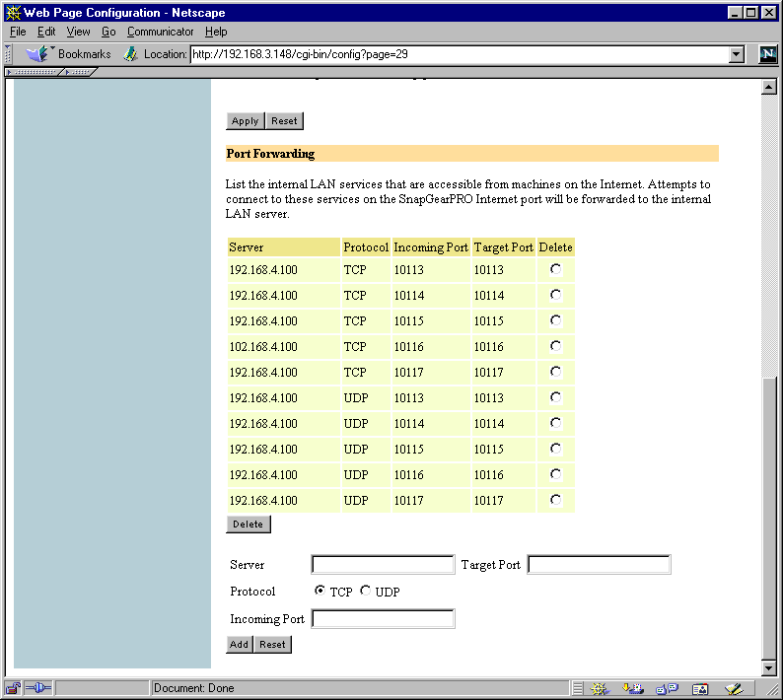The width and height of the screenshot is (783, 700).
Task: Select delete radio for TCP 10113 row
Action: click(555, 269)
